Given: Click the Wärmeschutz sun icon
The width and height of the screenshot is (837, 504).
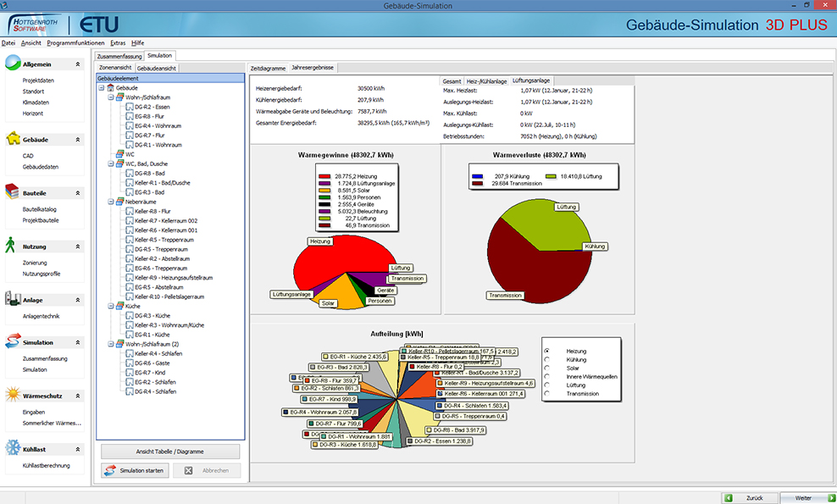Looking at the screenshot, I should coord(14,394).
